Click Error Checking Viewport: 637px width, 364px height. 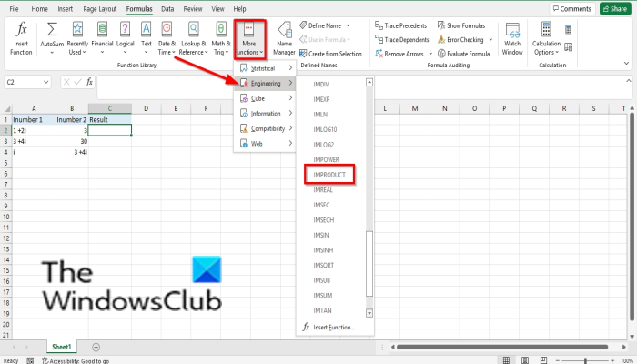[460, 39]
